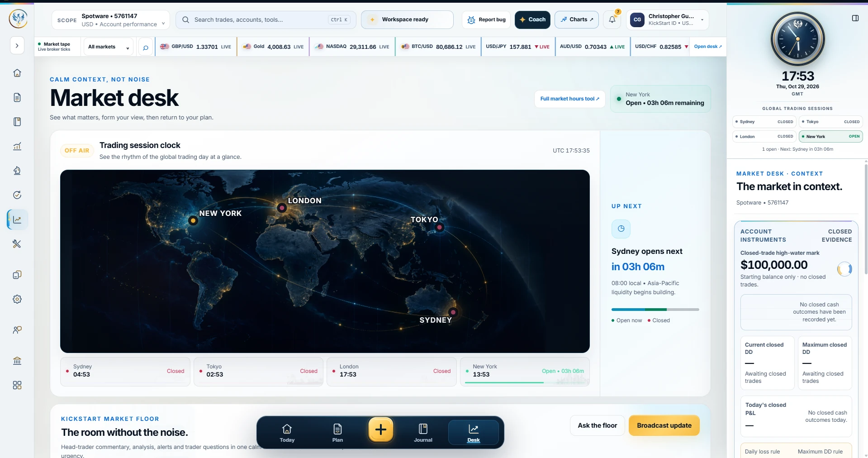Toggle the right panel layout icon
868x458 pixels.
click(855, 18)
